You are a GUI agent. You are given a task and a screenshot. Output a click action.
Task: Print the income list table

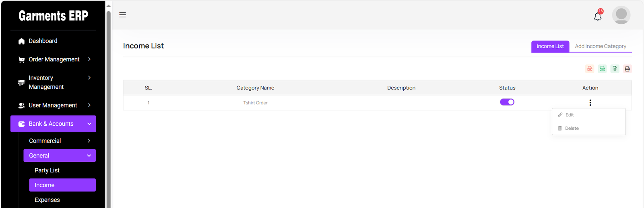(627, 69)
